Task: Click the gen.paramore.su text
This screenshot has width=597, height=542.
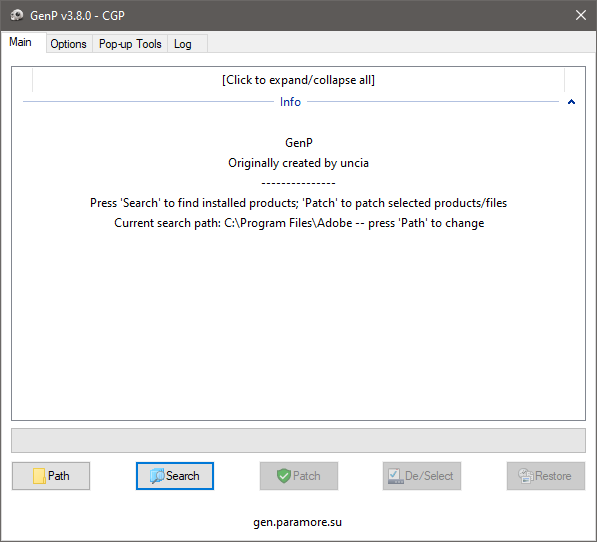Action: [298, 522]
